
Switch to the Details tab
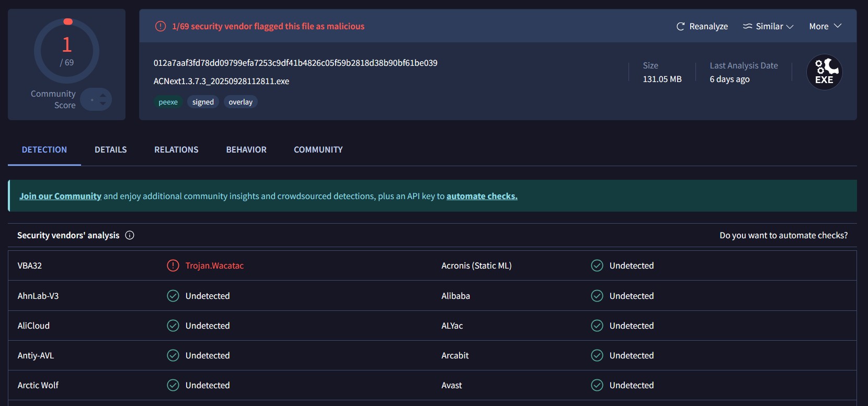coord(110,149)
